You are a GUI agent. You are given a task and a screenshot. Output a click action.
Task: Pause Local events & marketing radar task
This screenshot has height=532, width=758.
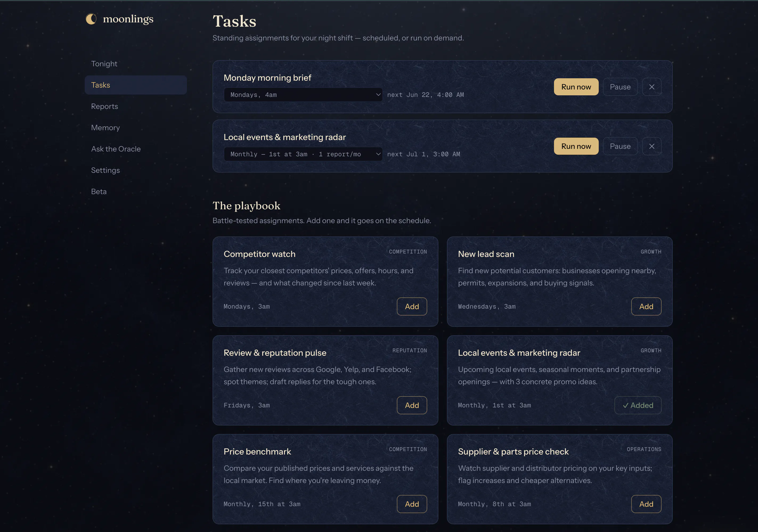click(x=620, y=146)
